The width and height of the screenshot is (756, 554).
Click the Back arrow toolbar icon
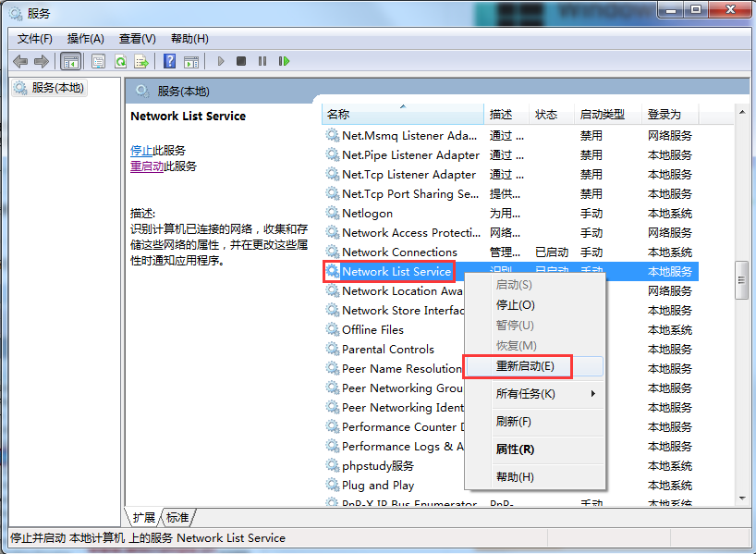point(20,61)
